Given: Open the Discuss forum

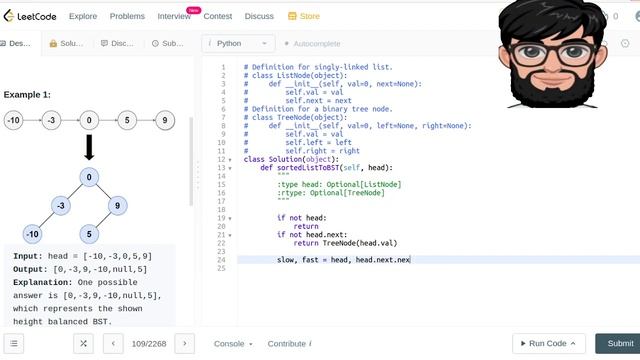Looking at the screenshot, I should coord(259,16).
